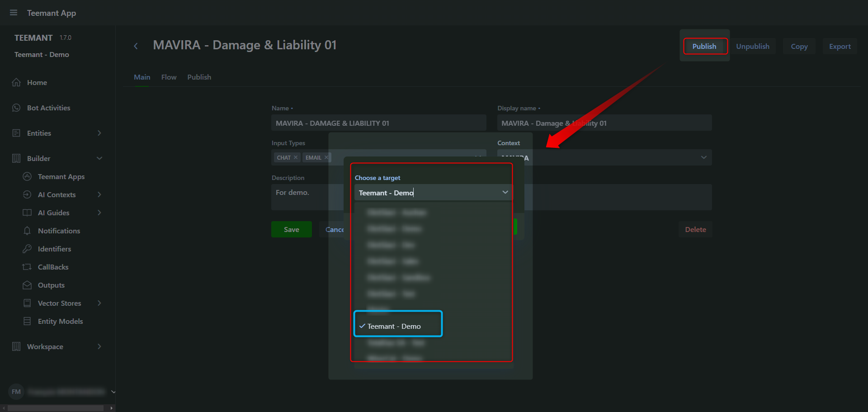The image size is (868, 412).
Task: Click the Entity Models icon
Action: pos(27,321)
